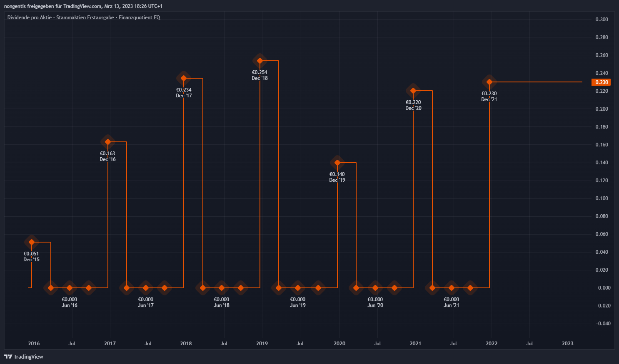
Task: Click the zero-value diamond above Jun '19 label
Action: point(297,288)
